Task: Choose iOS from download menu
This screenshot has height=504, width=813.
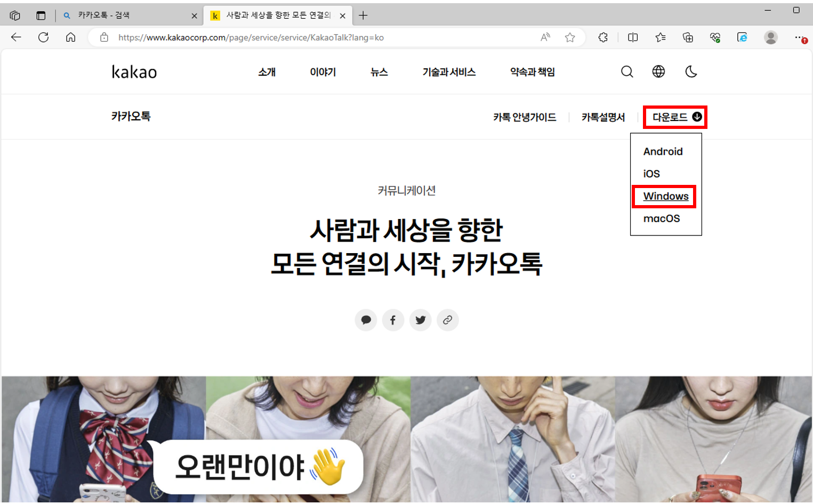Action: pos(651,174)
